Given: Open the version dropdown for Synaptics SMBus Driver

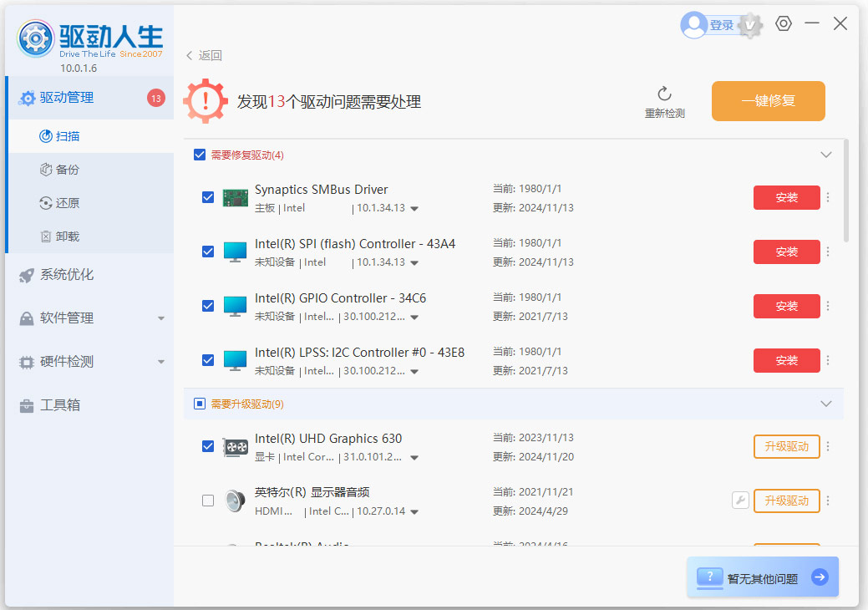Looking at the screenshot, I should [414, 209].
